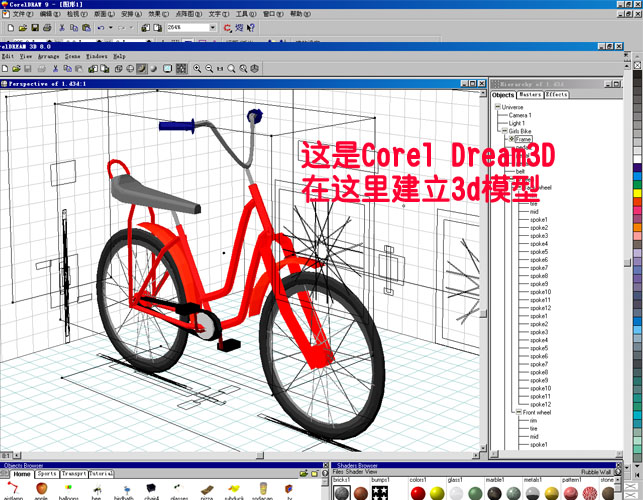Click Copy icon in CorelDRAW 9 toolbar
The image size is (643, 500).
[x=74, y=28]
